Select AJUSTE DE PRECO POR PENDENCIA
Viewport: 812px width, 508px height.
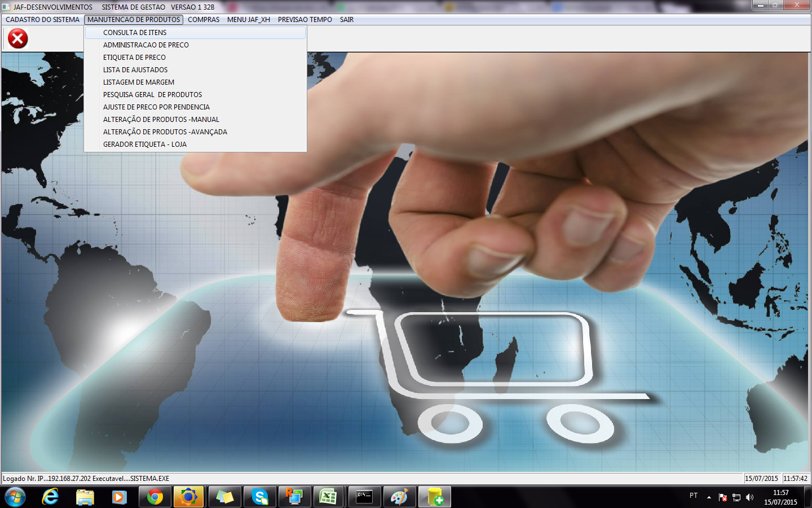[x=195, y=107]
